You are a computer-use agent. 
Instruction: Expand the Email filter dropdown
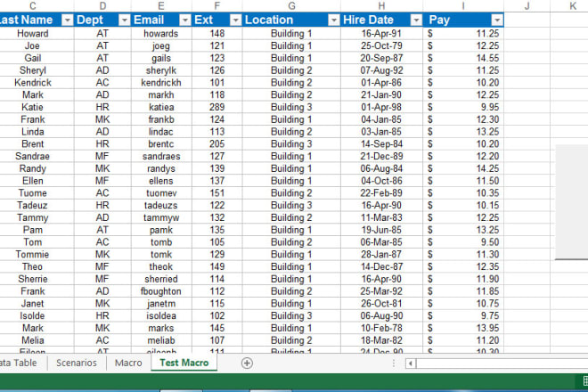tap(184, 20)
